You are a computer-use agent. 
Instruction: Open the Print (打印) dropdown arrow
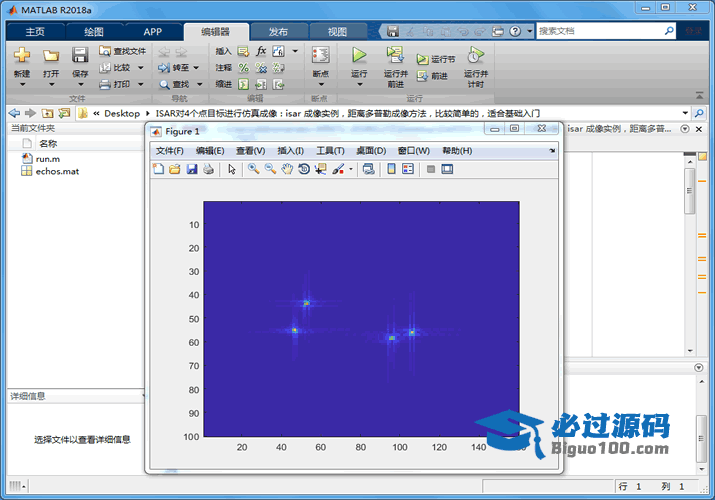tap(140, 84)
